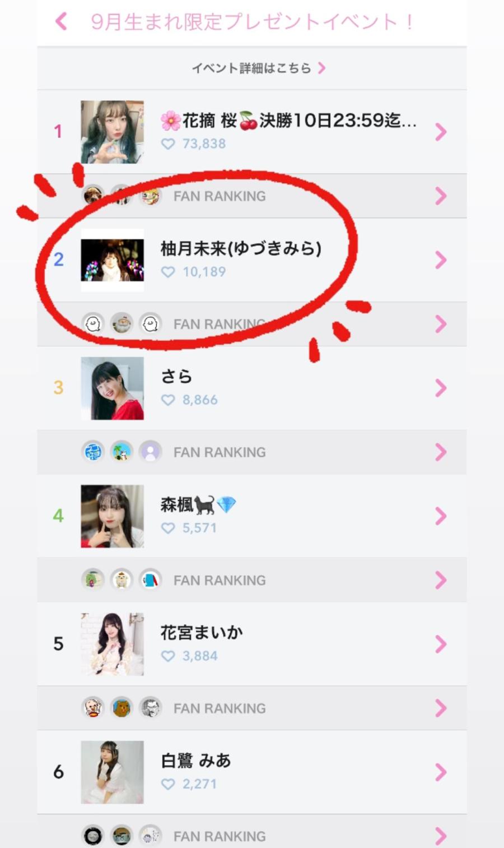Click the default purple user avatar under さら
The image size is (504, 848).
click(150, 452)
